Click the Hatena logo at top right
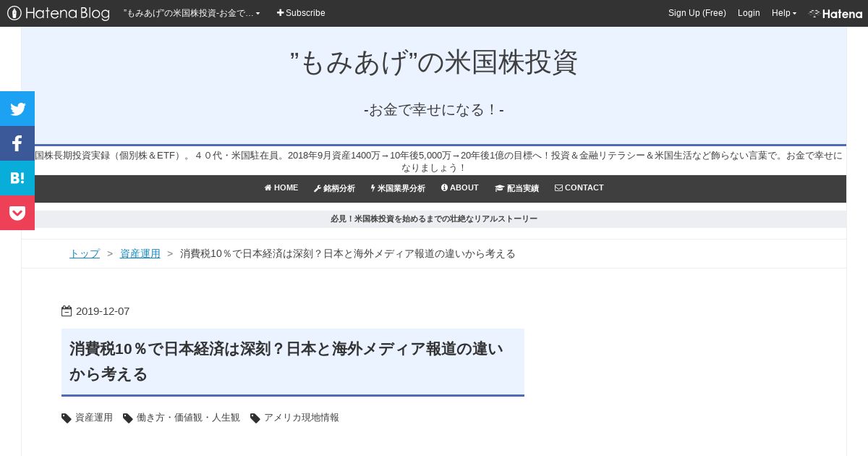 [x=835, y=13]
